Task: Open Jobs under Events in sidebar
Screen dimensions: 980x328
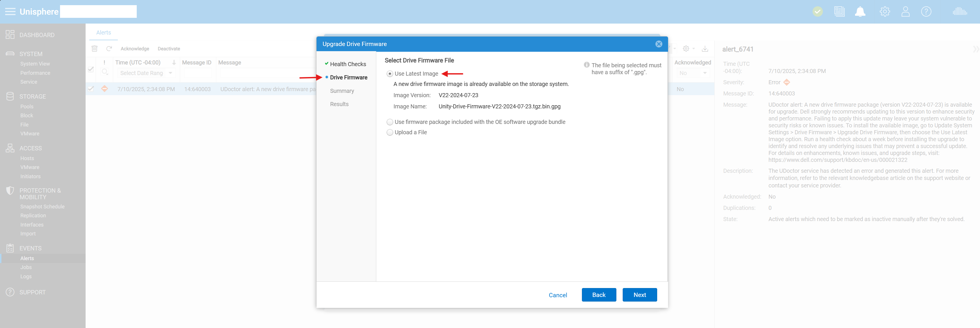Action: 26,267
